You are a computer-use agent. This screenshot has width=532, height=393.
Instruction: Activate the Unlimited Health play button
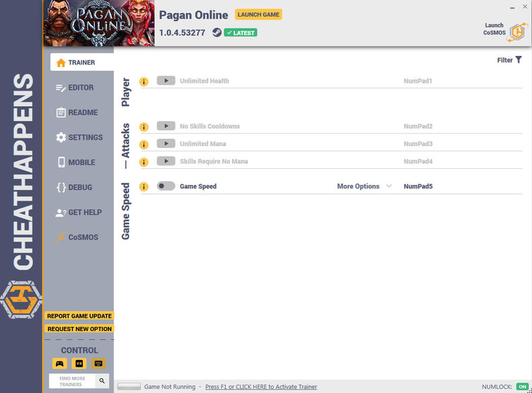(x=166, y=81)
